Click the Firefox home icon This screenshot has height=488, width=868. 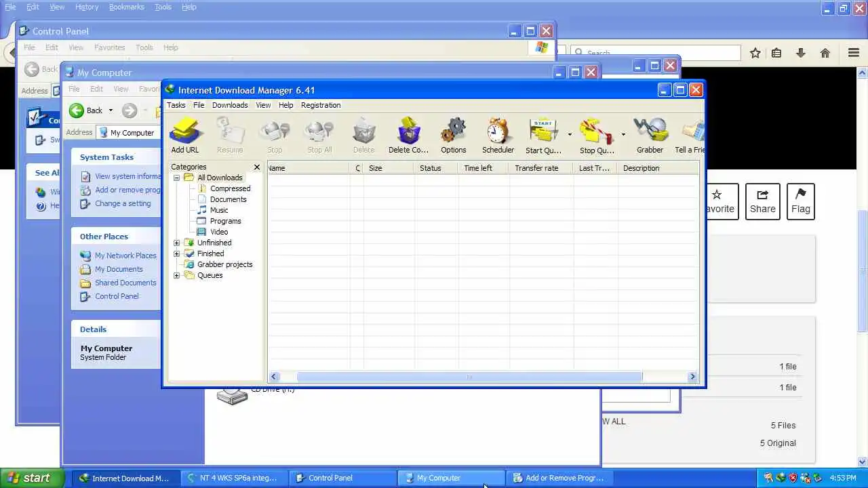click(x=825, y=53)
